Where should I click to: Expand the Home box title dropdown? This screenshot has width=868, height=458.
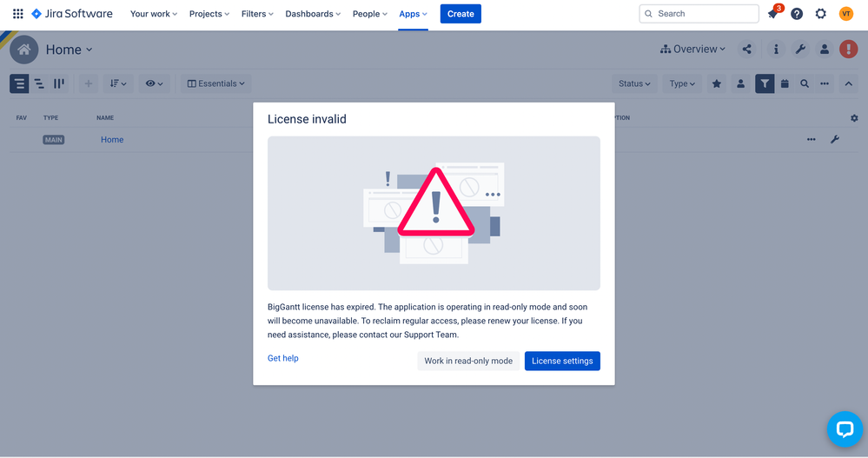70,50
